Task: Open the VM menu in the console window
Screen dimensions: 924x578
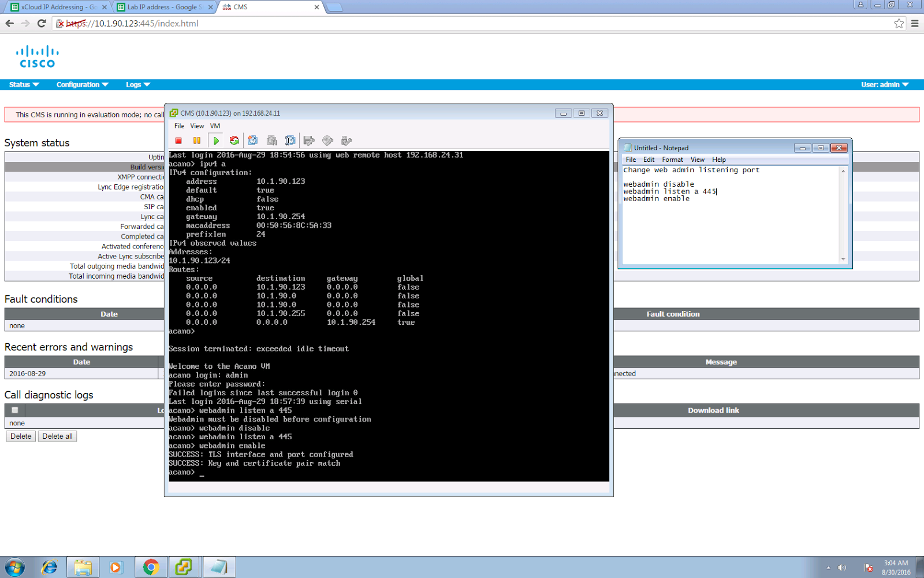Action: [215, 125]
